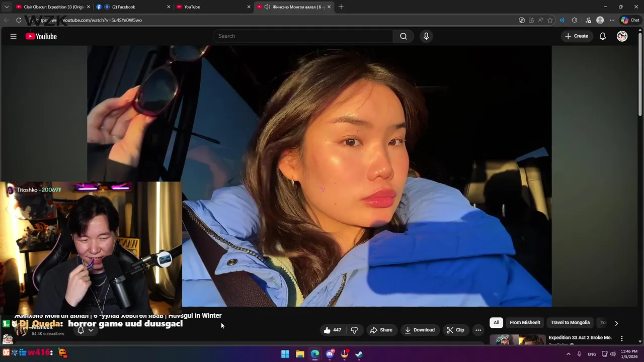This screenshot has width=644, height=362.
Task: Download the video
Action: click(x=420, y=330)
